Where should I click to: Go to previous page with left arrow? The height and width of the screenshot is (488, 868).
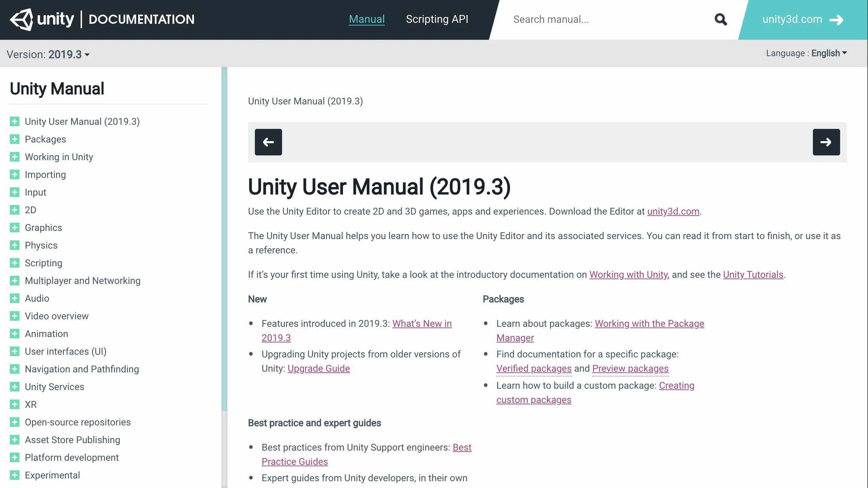click(268, 142)
